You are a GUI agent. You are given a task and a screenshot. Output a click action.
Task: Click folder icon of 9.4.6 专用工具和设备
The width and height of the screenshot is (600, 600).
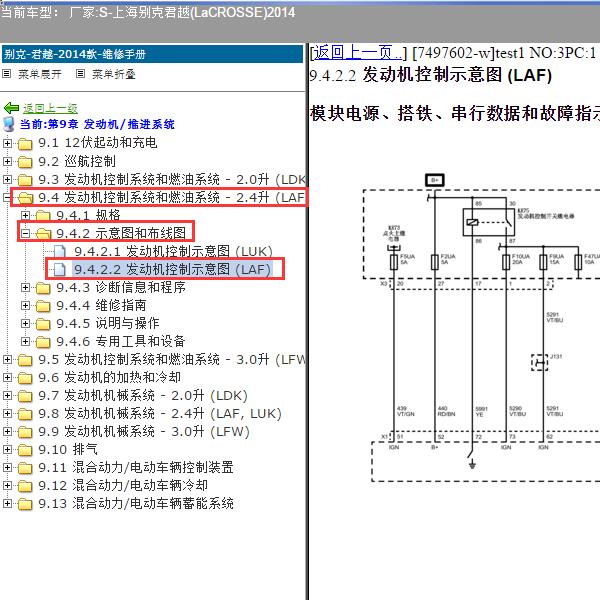pyautogui.click(x=43, y=342)
